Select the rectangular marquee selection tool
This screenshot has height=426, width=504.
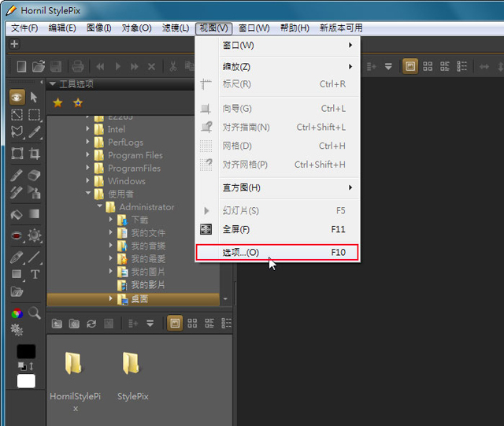point(34,115)
